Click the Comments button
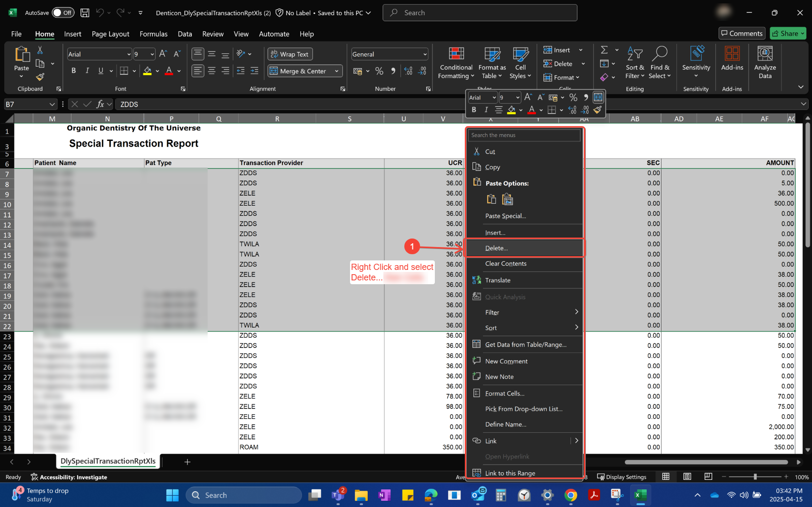812x507 pixels. pyautogui.click(x=742, y=33)
